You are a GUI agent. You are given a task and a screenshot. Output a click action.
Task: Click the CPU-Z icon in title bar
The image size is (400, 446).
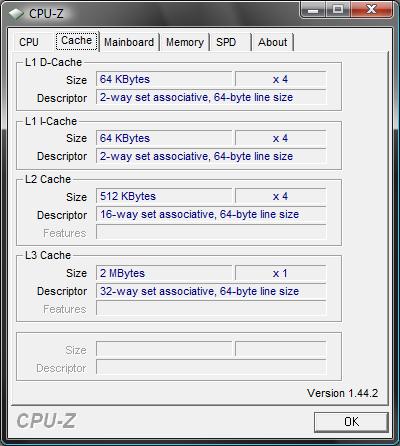tap(16, 14)
